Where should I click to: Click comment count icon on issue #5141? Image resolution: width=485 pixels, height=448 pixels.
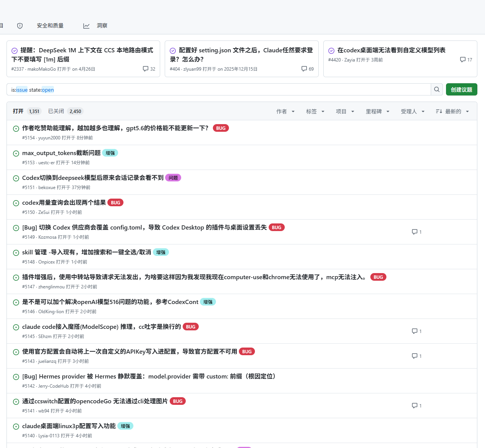(415, 406)
